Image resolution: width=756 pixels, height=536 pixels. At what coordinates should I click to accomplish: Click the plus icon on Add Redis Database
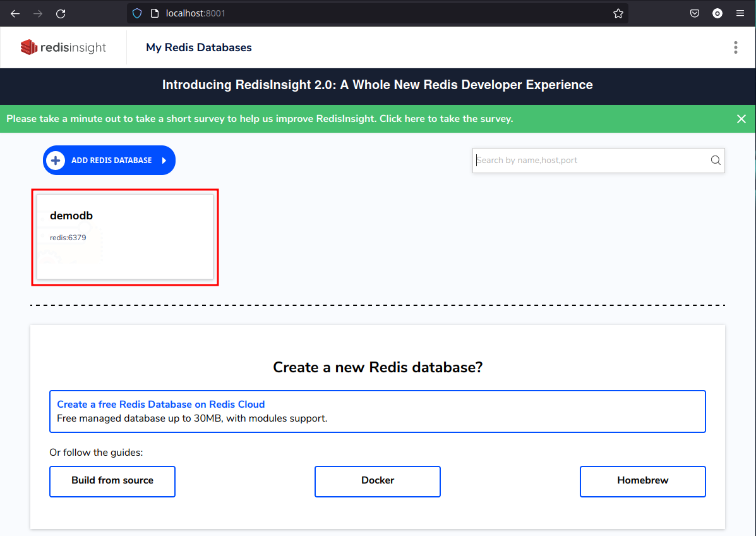56,160
